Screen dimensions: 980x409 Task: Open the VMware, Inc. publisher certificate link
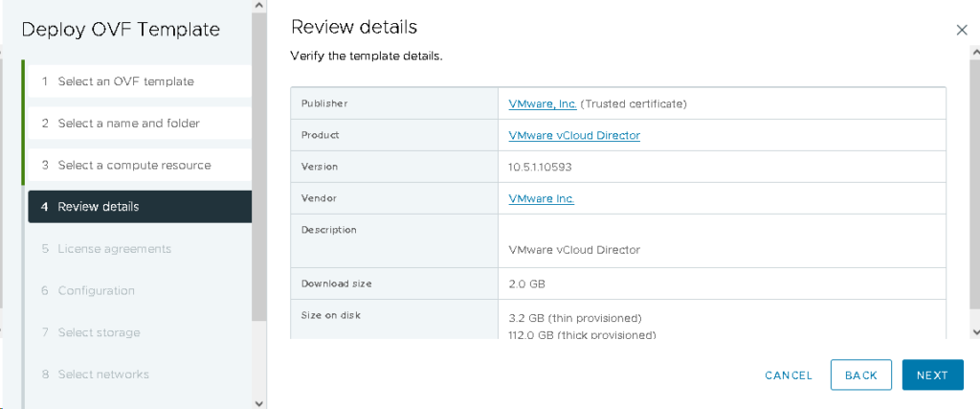tap(543, 103)
